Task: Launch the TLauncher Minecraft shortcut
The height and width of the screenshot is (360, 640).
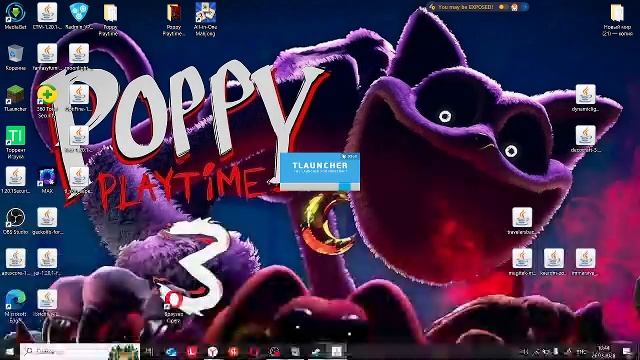Action: tap(16, 98)
